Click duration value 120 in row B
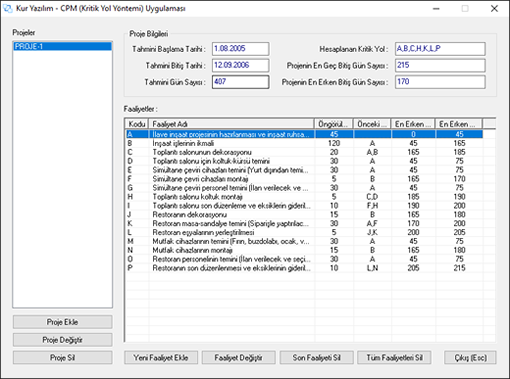Viewport: 510px width, 379px height. [334, 143]
